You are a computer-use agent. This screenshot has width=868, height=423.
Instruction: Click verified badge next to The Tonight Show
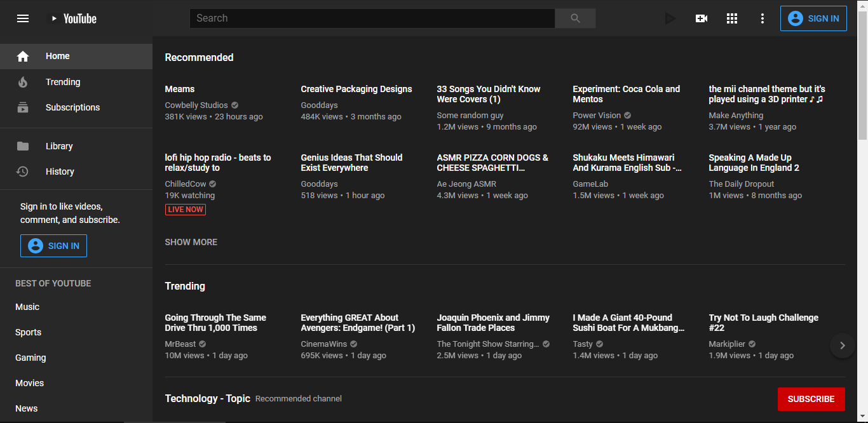click(546, 344)
